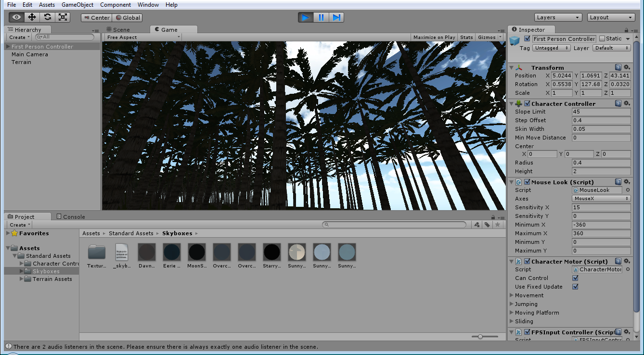Open the Static dropdown arrow
Screen dimensions: 644x355
628,39
